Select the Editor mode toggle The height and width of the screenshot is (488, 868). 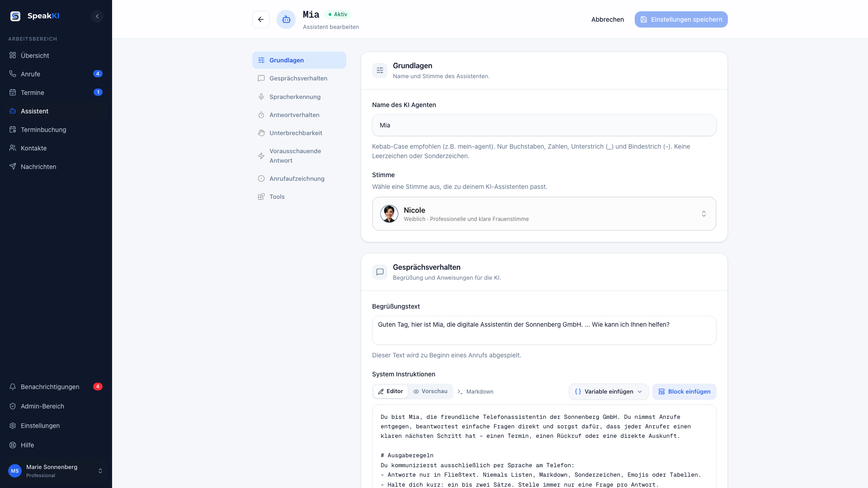pos(391,391)
